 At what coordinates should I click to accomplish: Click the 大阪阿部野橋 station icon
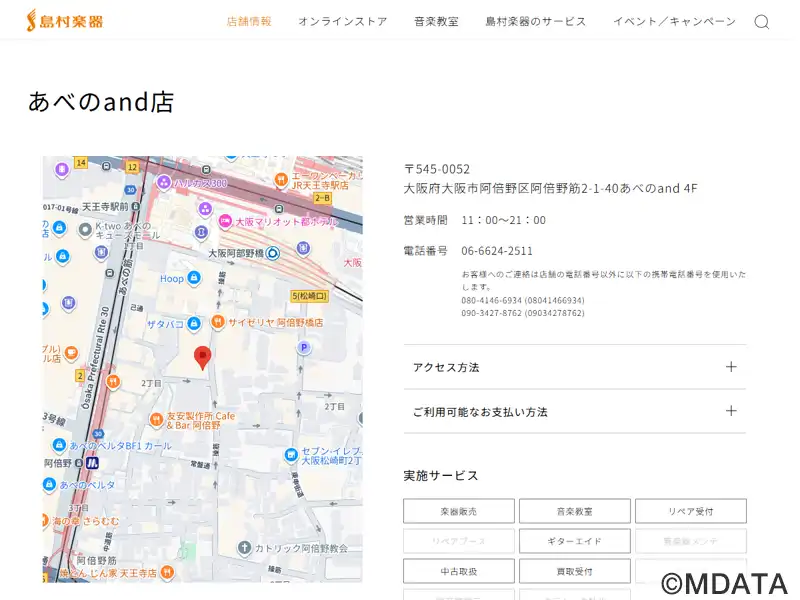point(273,253)
